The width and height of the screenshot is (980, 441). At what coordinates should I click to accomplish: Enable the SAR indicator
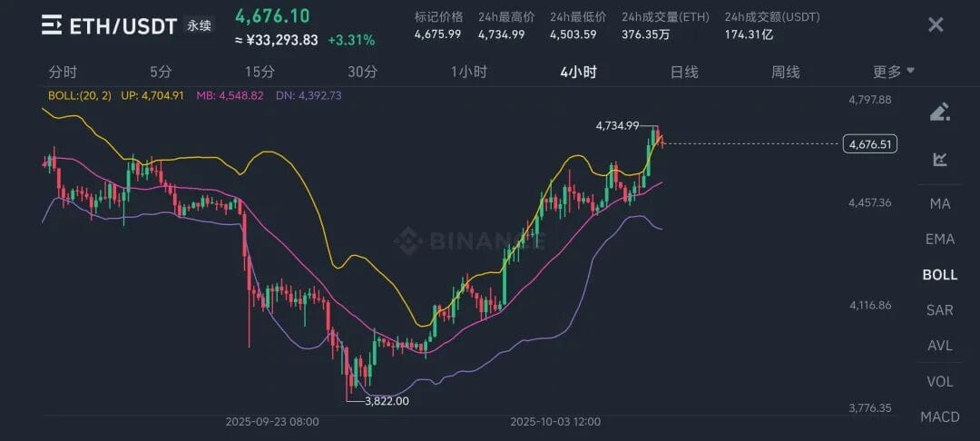[940, 309]
